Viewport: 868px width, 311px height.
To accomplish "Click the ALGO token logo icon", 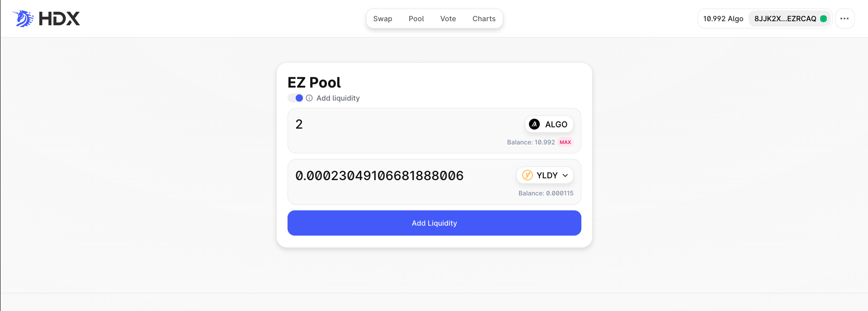I will point(534,124).
